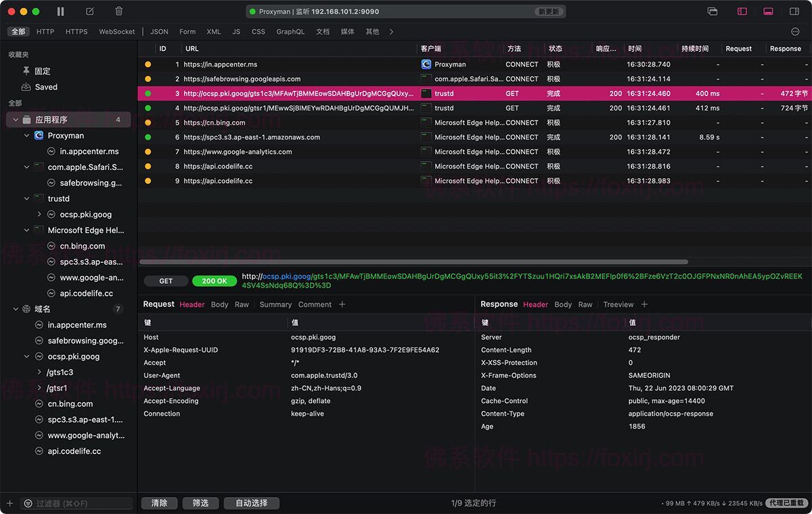Screen dimensions: 812x514
Task: Select the JSON filter tab
Action: (159, 32)
